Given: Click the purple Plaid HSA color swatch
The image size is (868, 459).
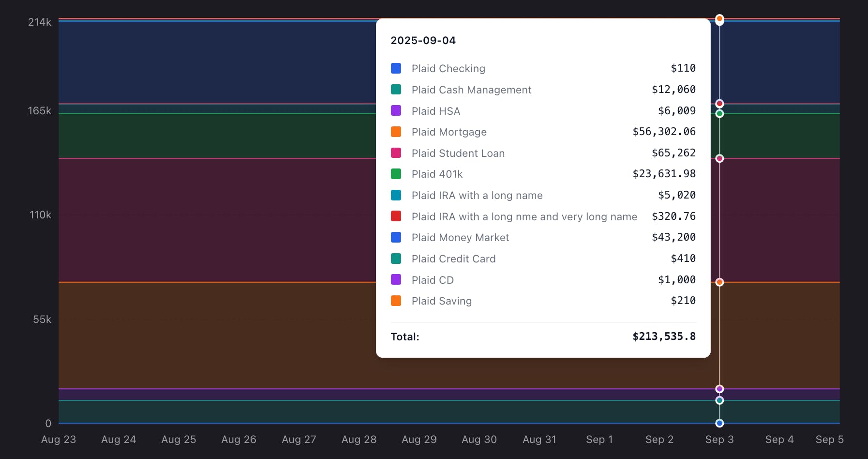Looking at the screenshot, I should point(396,110).
